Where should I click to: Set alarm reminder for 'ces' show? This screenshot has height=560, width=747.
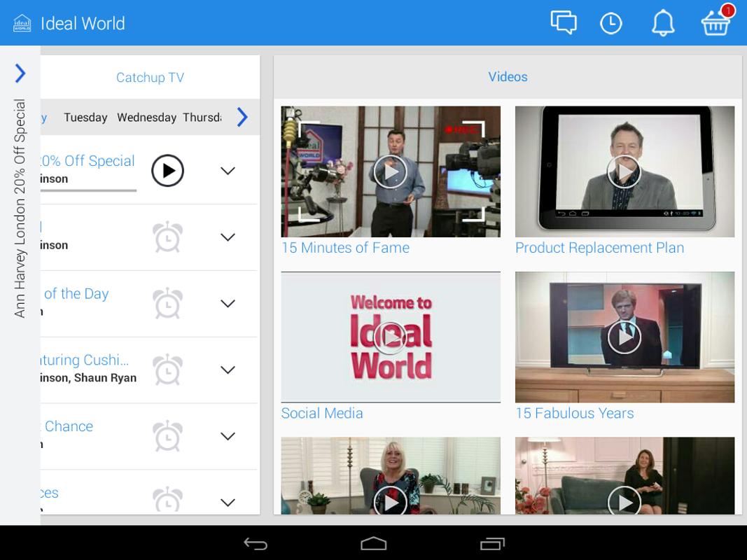[168, 499]
